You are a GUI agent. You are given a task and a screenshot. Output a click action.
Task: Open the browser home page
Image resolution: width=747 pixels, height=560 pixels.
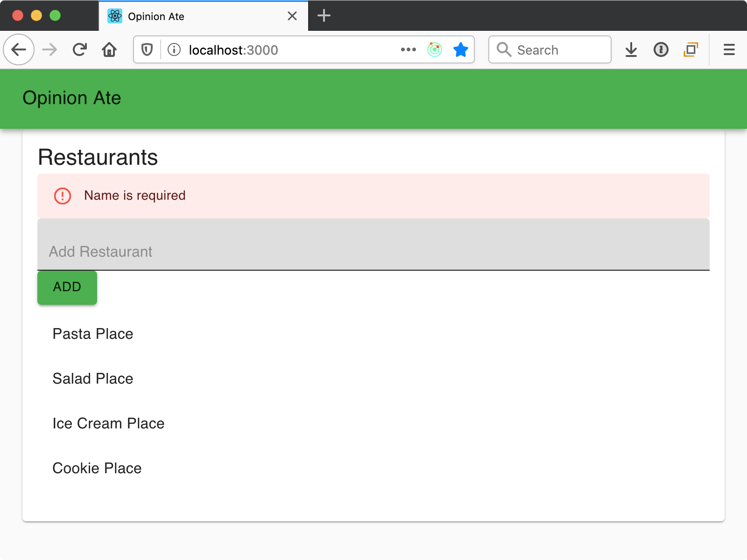pyautogui.click(x=109, y=49)
